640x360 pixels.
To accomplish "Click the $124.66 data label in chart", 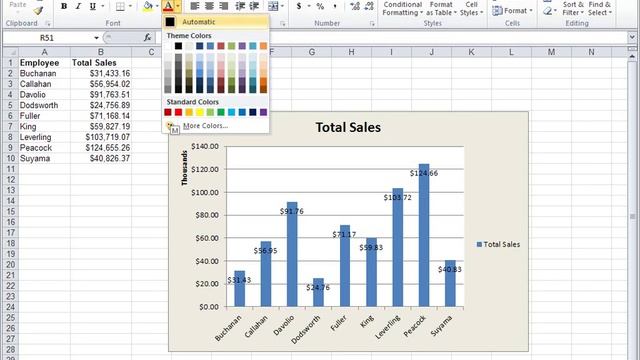I will (x=424, y=173).
